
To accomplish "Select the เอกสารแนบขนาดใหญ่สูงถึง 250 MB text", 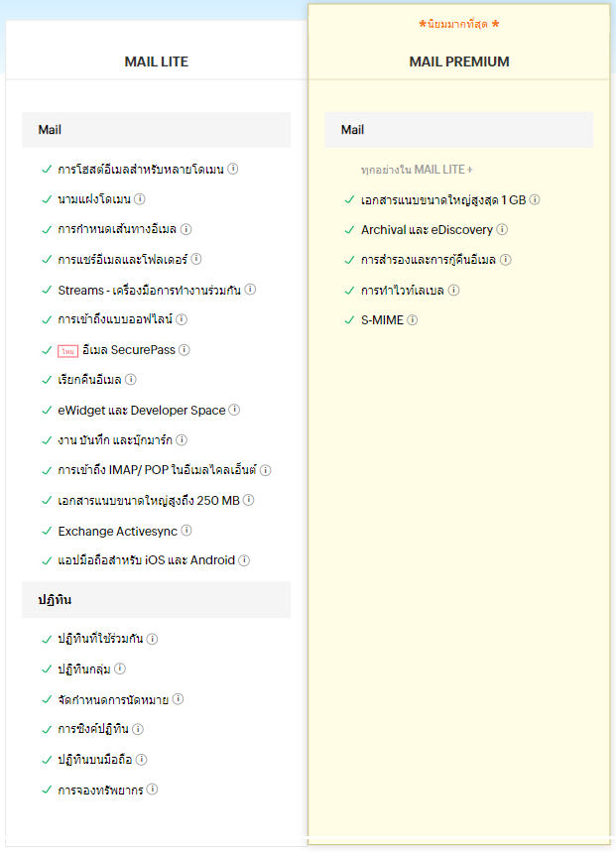I will [149, 501].
